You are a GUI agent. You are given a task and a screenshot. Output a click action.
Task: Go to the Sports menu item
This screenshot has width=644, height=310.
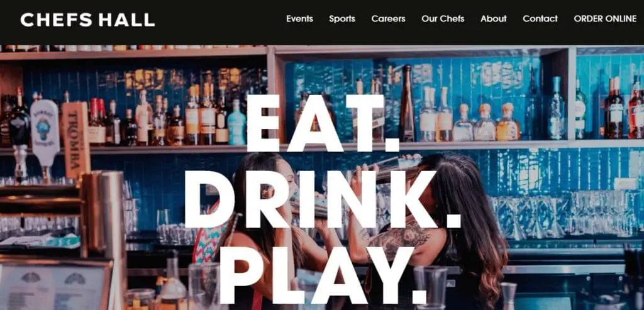(341, 19)
